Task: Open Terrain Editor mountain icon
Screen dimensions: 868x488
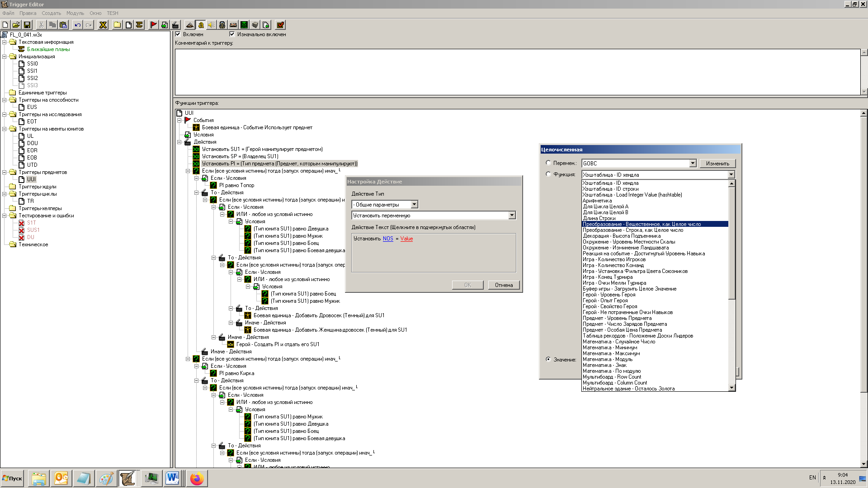Action: [x=190, y=25]
